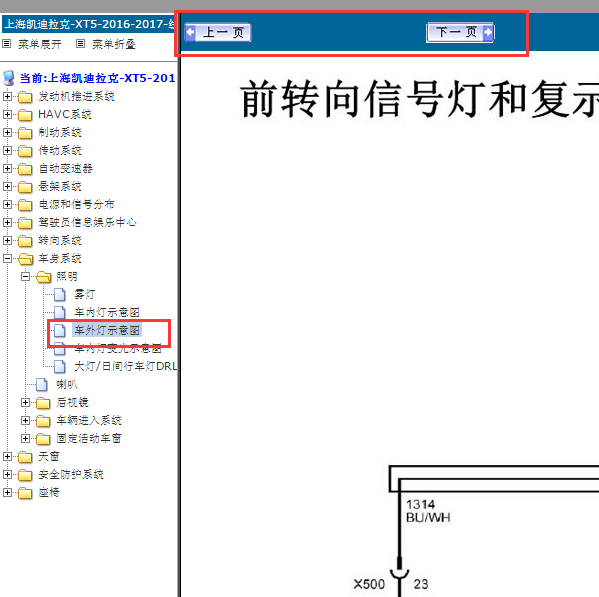Click the 雾灯 document icon

tap(60, 294)
